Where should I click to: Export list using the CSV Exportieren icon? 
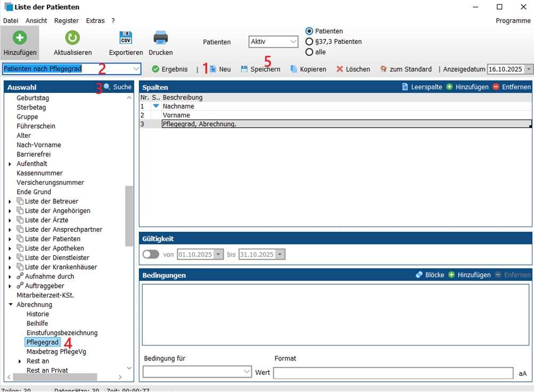[126, 38]
